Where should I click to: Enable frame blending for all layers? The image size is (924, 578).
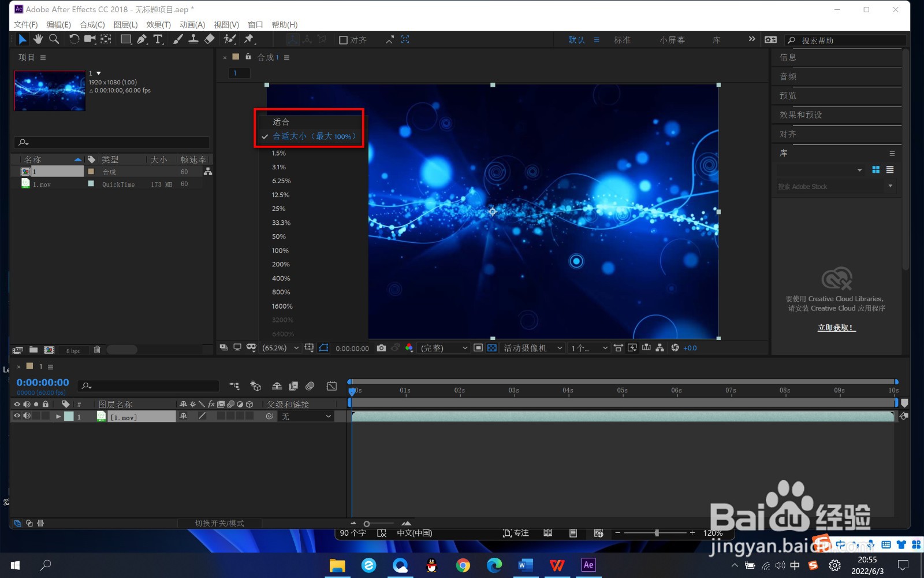tap(293, 386)
